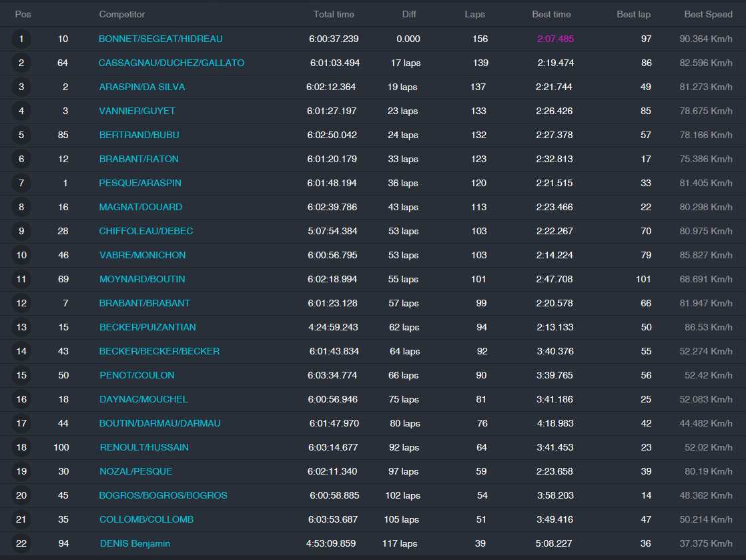Click the Best lap column header

tap(633, 14)
